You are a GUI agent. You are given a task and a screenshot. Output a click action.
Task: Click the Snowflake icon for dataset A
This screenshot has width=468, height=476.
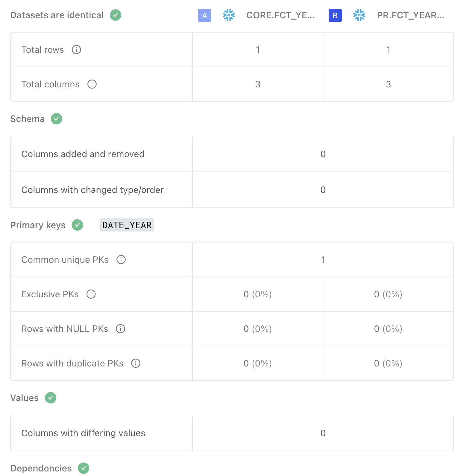point(229,15)
